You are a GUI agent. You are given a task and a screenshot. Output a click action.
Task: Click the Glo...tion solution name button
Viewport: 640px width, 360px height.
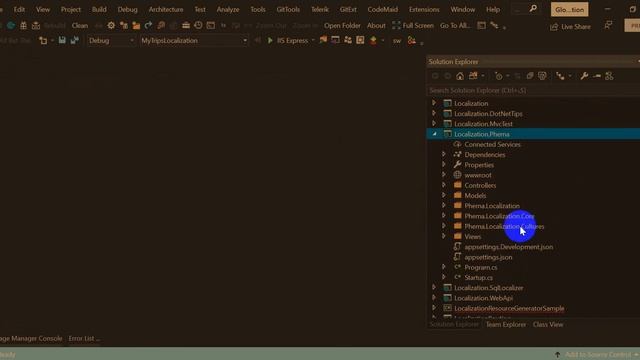[569, 9]
